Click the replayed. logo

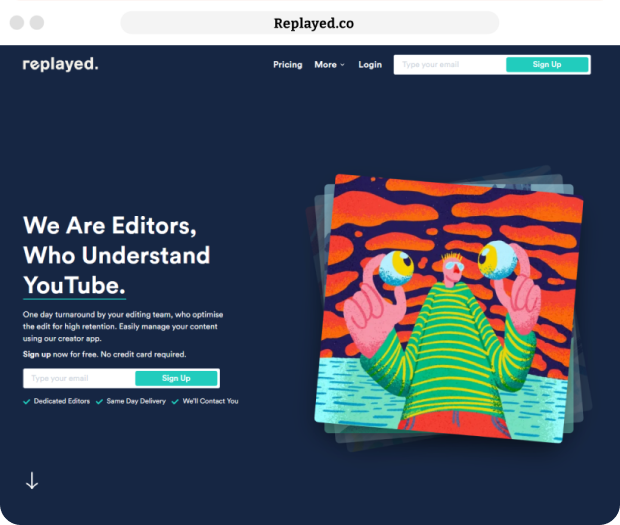(x=60, y=64)
